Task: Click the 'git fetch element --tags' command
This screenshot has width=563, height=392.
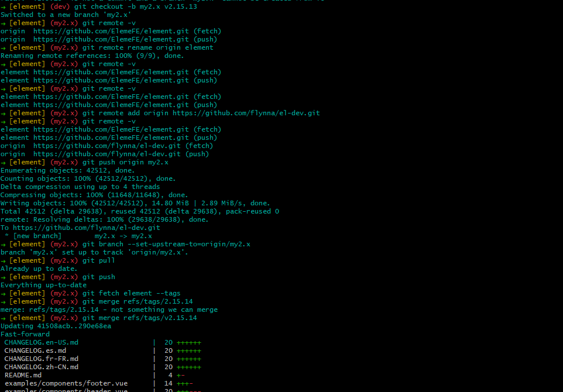Action: pos(132,294)
